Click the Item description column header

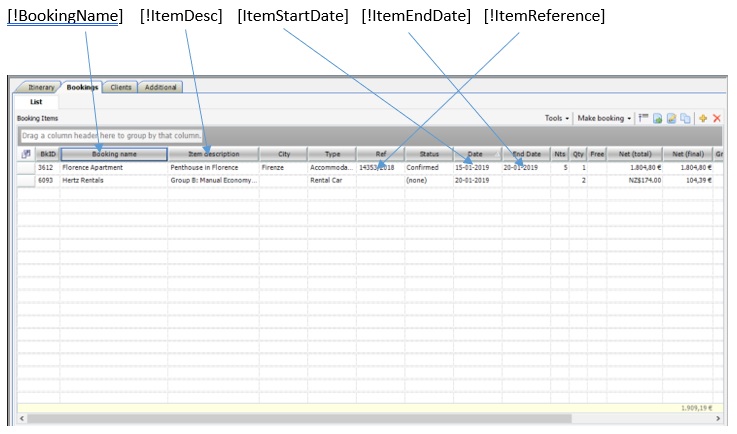[x=213, y=154]
